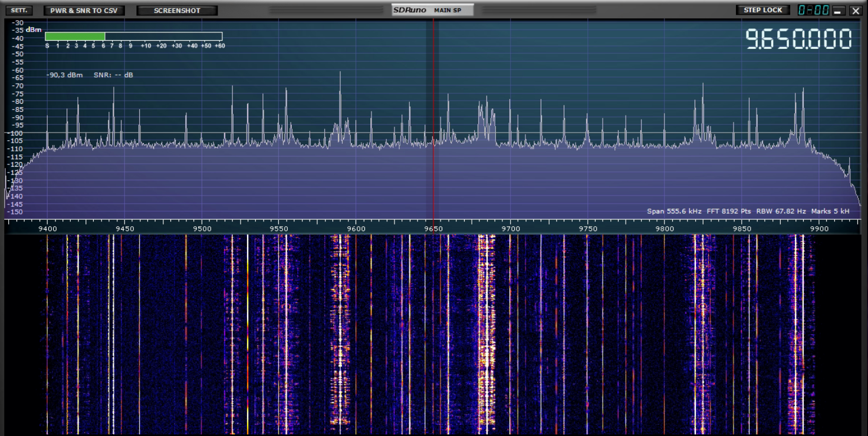Click the -100 dBm level on the scale
The width and height of the screenshot is (868, 436).
pos(14,133)
